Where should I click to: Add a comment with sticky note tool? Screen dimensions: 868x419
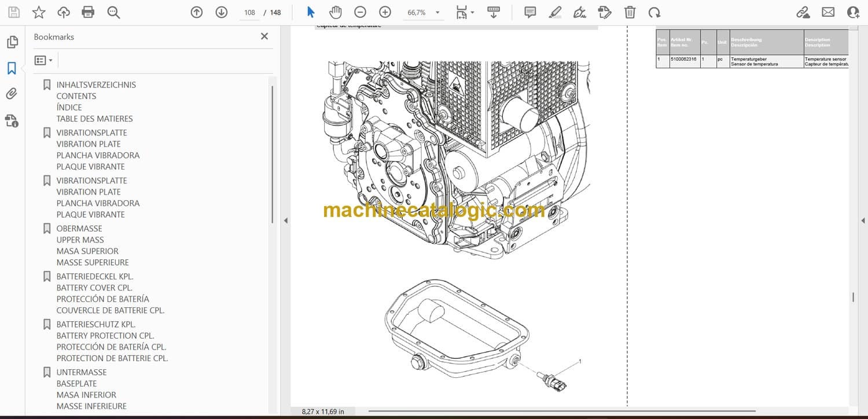(x=529, y=12)
